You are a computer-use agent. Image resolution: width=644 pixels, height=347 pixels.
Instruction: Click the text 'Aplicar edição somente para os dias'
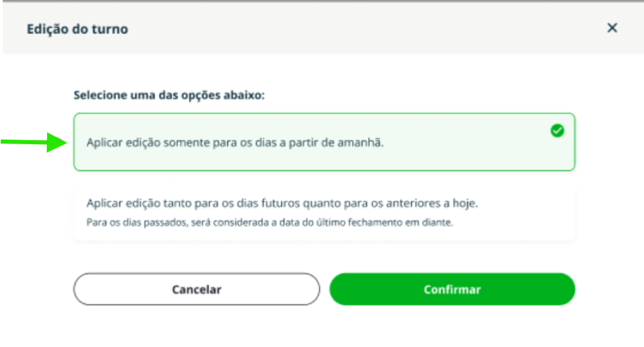(177, 142)
